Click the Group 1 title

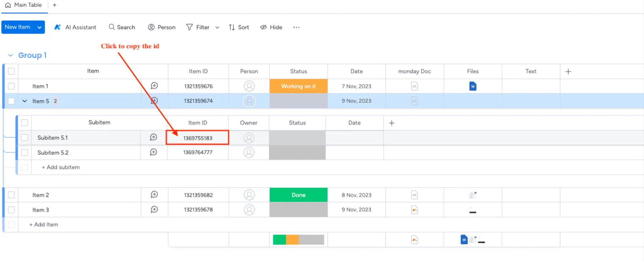[32, 56]
